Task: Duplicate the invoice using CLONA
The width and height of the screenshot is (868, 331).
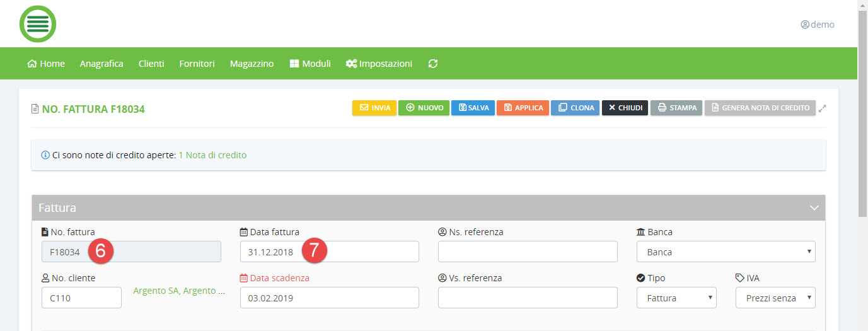Action: click(576, 108)
